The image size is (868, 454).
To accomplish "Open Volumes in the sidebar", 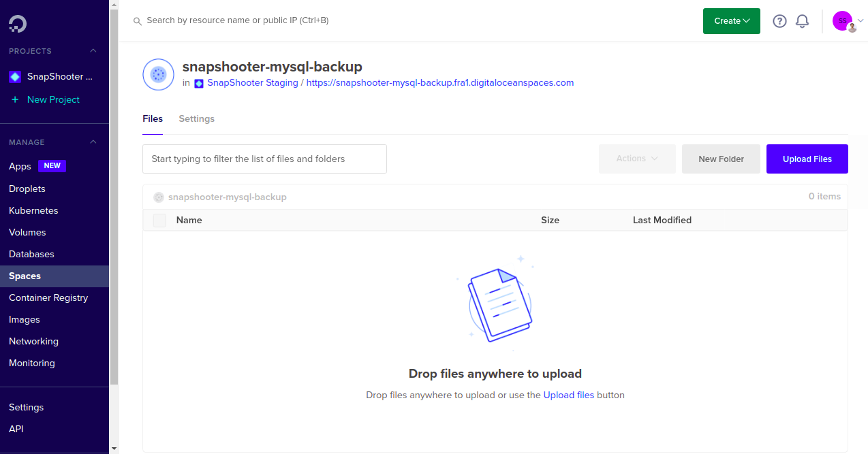I will (27, 232).
